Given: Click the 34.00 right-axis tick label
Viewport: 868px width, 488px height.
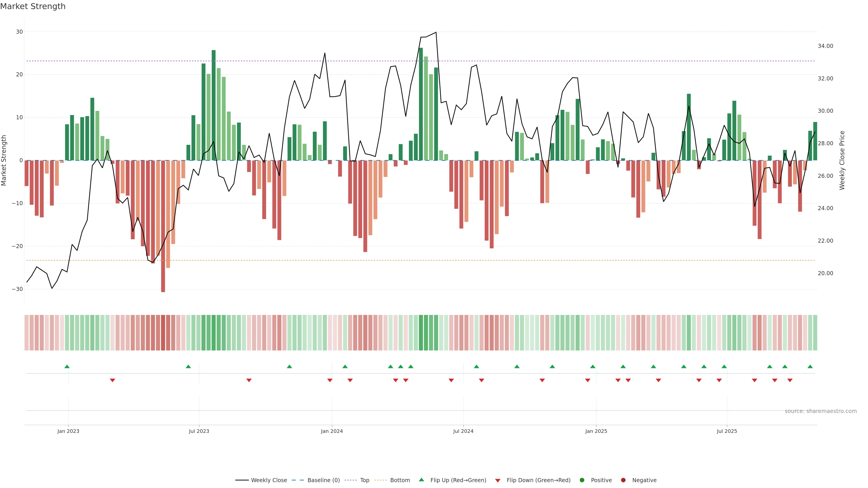Looking at the screenshot, I should click(825, 46).
